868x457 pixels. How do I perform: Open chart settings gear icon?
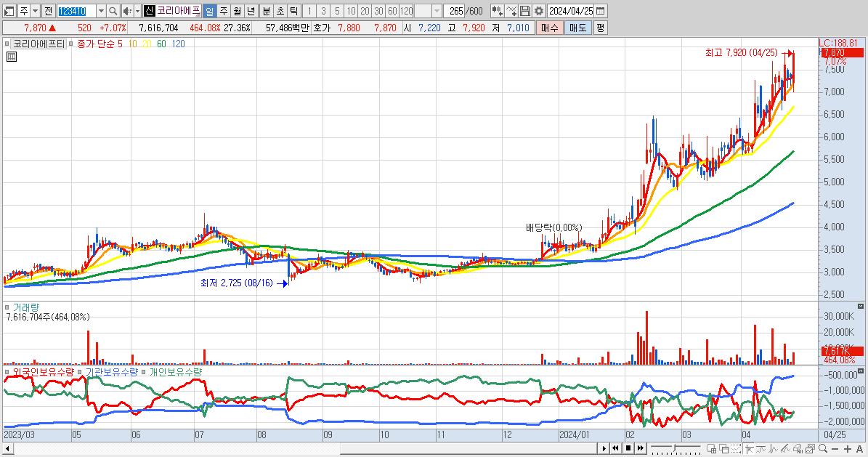[x=539, y=11]
